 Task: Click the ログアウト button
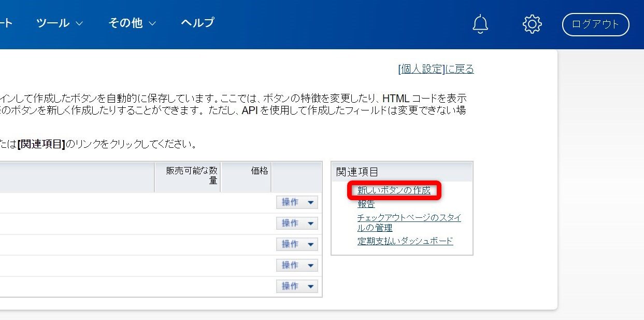595,24
